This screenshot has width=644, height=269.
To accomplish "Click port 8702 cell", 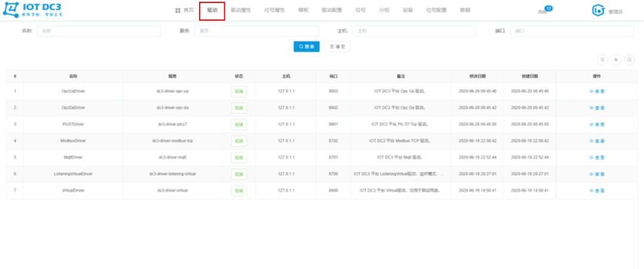I will pyautogui.click(x=333, y=141).
